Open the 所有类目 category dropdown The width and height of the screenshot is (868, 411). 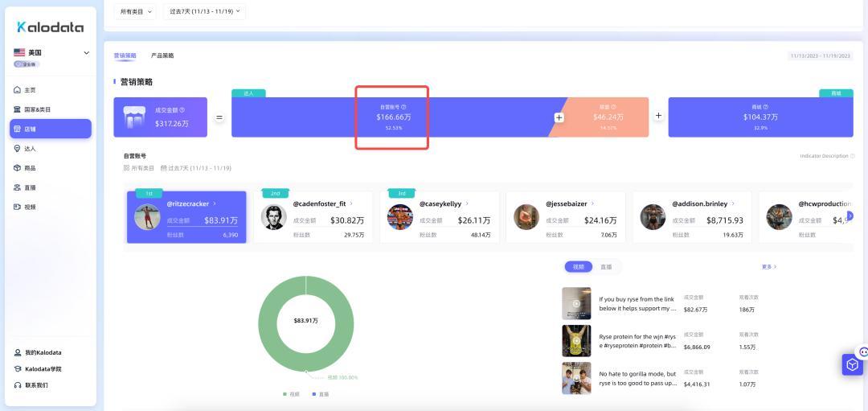[x=135, y=11]
